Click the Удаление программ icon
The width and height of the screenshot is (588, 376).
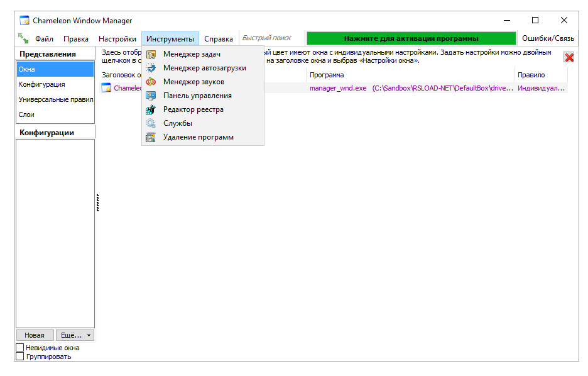[x=151, y=137]
